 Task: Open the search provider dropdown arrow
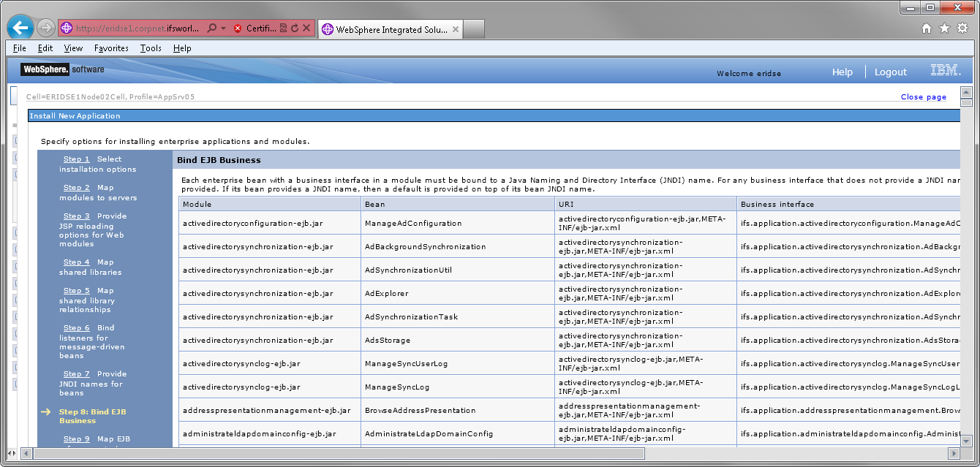tap(223, 28)
